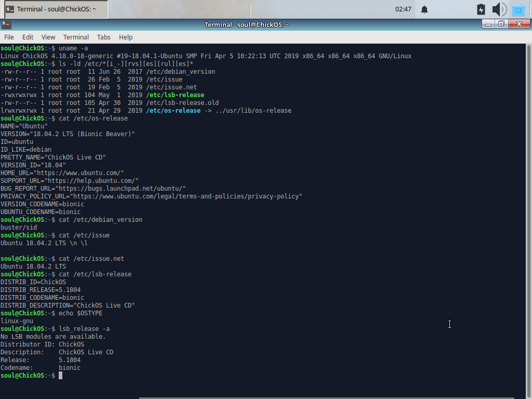Viewport: 532px width, 399px height.
Task: Click the cyan '/etc/os-release' symlink name
Action: pos(173,111)
